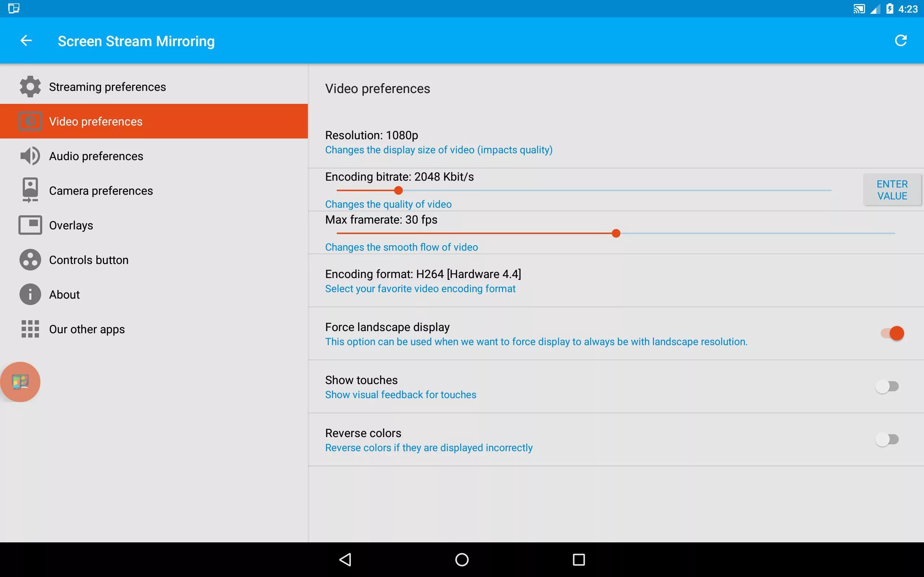Open the Resolution 1080p selector
The width and height of the screenshot is (924, 577).
pos(438,142)
